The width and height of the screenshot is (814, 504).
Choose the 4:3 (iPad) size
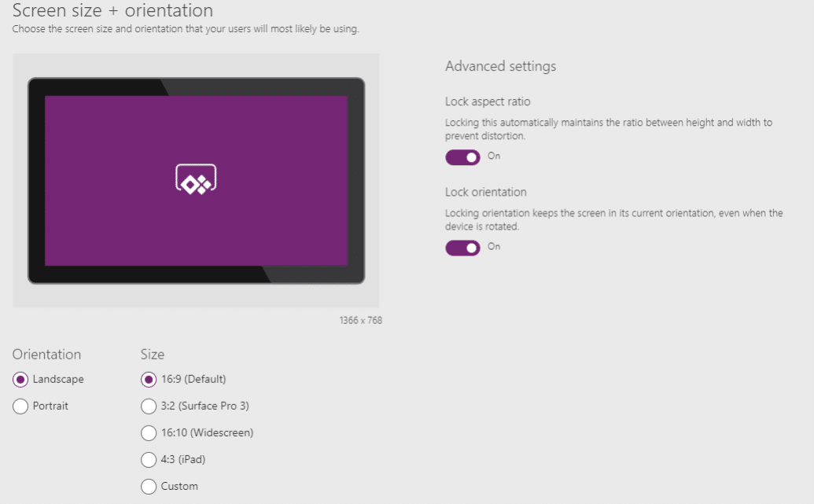tap(149, 459)
